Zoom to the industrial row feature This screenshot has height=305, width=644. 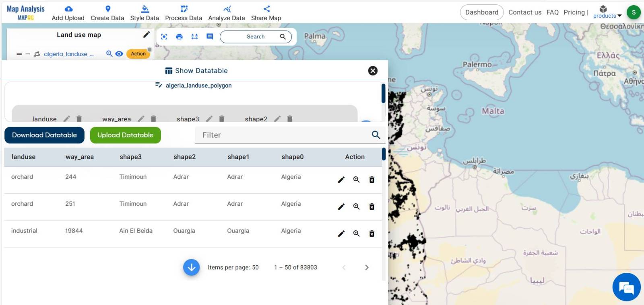pyautogui.click(x=356, y=233)
